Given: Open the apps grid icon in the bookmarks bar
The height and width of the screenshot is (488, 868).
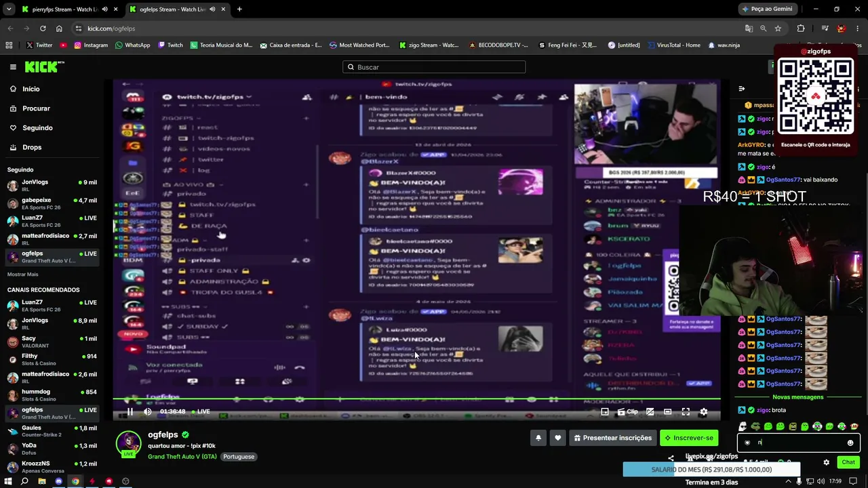Looking at the screenshot, I should click(9, 45).
